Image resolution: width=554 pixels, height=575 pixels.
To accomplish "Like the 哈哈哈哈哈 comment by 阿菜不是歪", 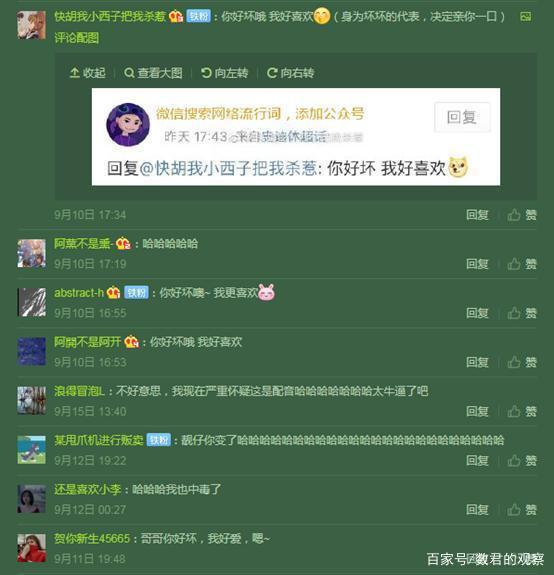I will 522,264.
